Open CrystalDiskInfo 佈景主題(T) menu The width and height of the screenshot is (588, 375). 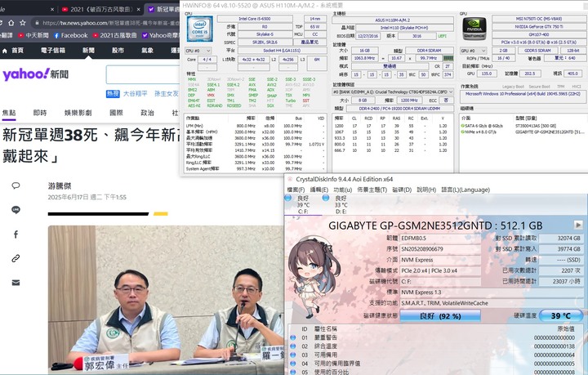tap(372, 190)
